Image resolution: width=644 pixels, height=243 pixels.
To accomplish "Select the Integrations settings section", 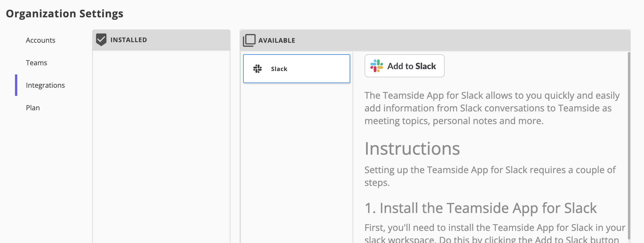I will 45,85.
